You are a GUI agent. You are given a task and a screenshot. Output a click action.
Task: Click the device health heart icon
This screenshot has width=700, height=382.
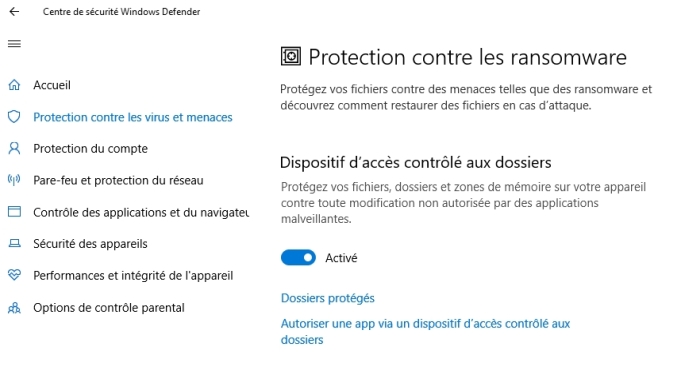14,275
